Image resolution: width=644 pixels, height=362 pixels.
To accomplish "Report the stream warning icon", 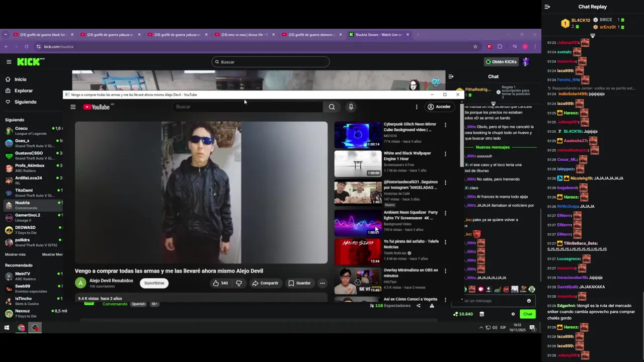I will click(432, 306).
